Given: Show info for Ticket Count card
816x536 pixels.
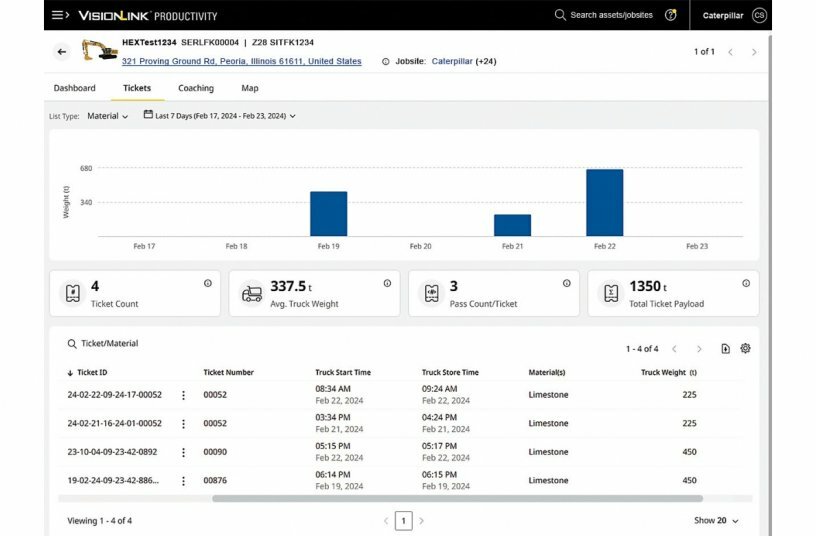Looking at the screenshot, I should pos(208,283).
